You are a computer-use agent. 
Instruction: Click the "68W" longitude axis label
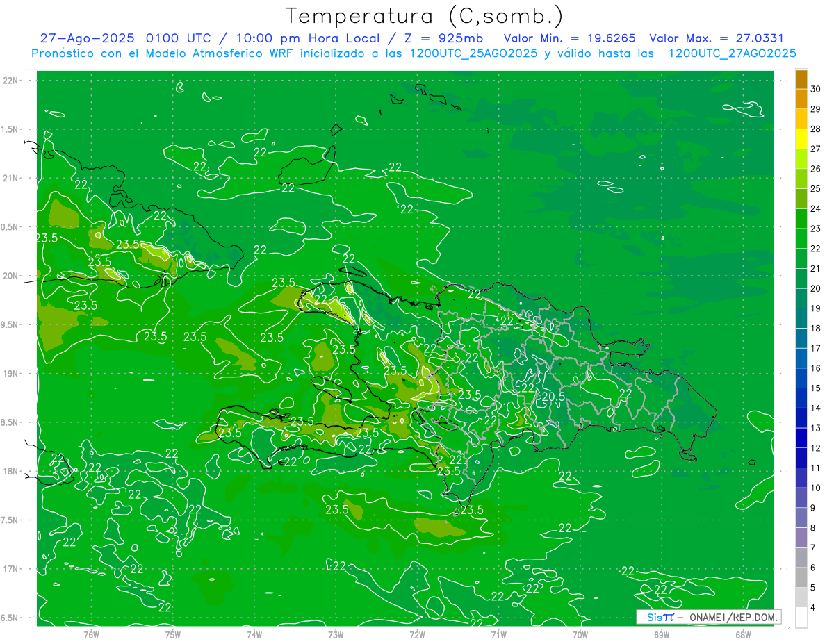(x=742, y=635)
